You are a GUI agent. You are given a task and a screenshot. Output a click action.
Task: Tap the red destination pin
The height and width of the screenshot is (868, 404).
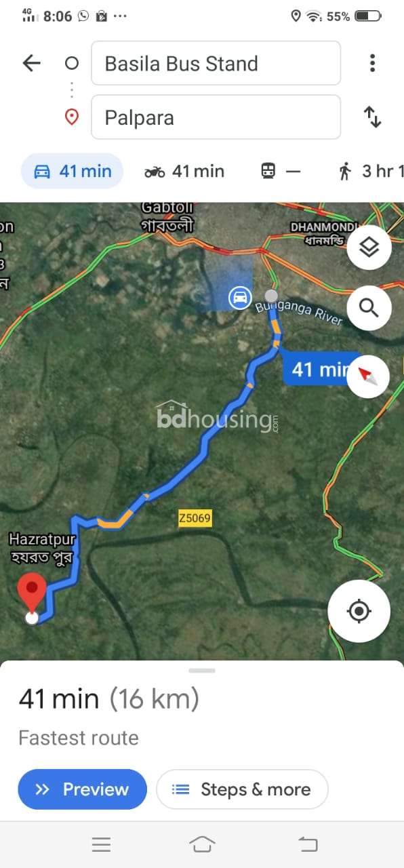pos(31,593)
